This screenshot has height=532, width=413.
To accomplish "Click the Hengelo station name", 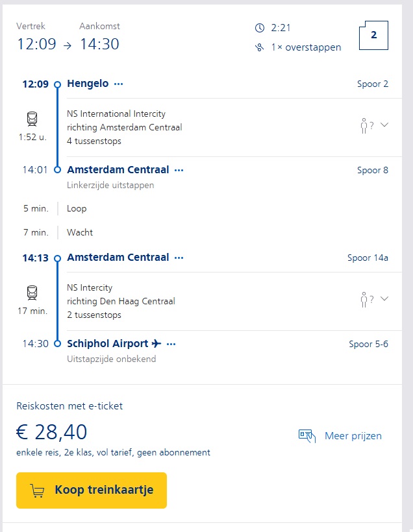I will pyautogui.click(x=88, y=84).
